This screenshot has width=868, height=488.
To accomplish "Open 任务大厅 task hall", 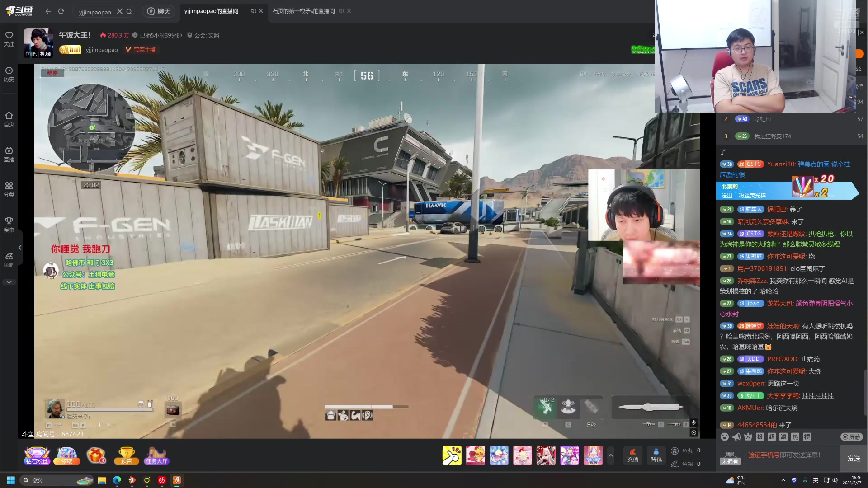I will coord(156,455).
